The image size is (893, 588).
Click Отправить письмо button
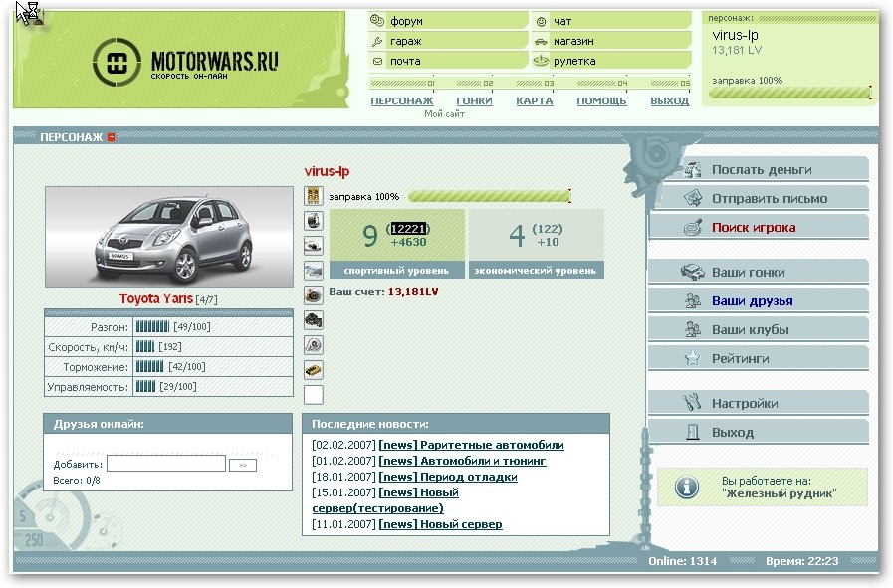coord(761,199)
